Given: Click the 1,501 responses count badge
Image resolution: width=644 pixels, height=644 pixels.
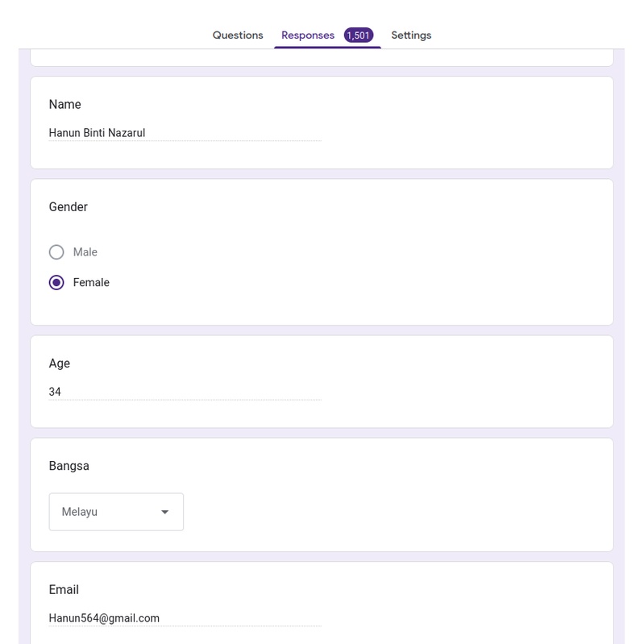Looking at the screenshot, I should 358,35.
